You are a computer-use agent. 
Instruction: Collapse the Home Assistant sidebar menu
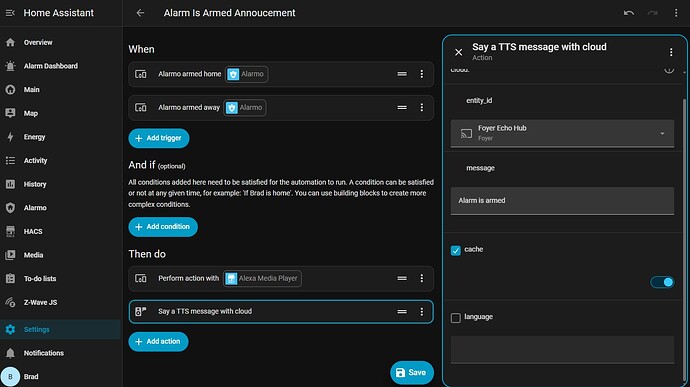pyautogui.click(x=10, y=13)
